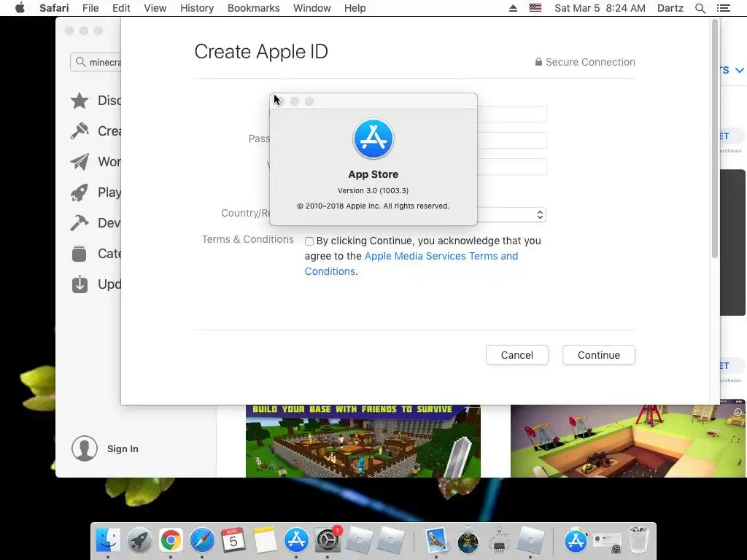Open the Develop hammer icon
The width and height of the screenshot is (747, 560).
click(79, 223)
